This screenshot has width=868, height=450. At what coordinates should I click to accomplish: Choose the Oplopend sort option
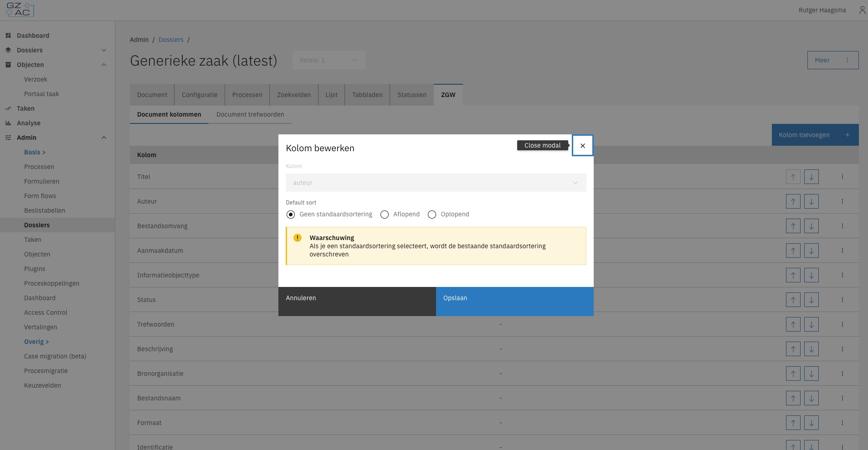click(432, 215)
